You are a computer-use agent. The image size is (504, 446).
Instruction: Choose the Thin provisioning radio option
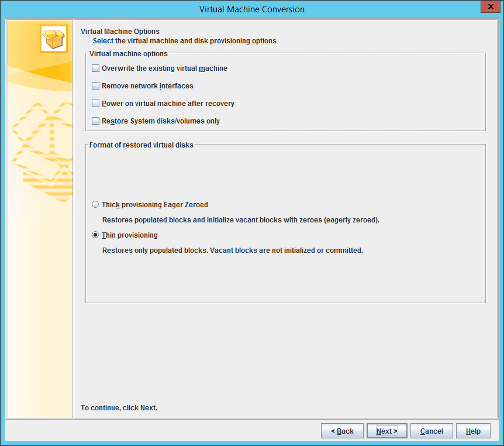pos(96,235)
